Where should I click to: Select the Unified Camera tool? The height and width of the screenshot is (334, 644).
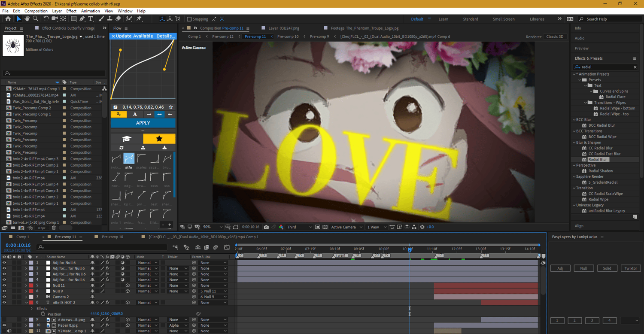55,19
